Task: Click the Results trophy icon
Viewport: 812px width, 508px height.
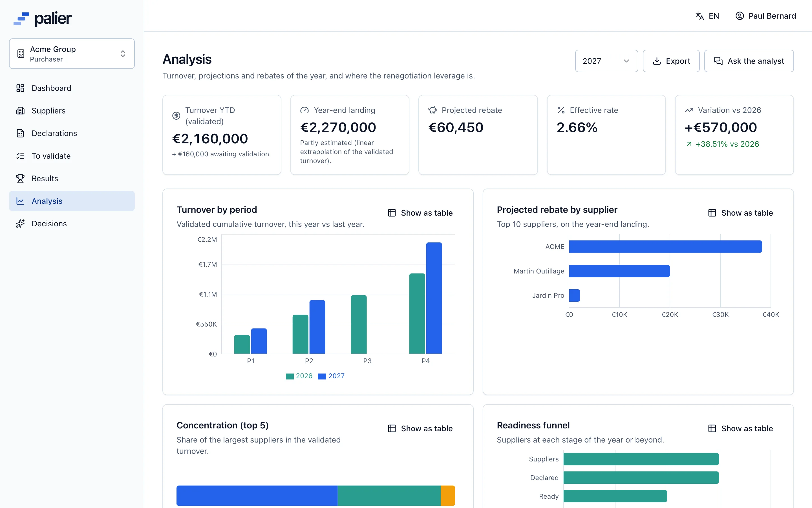Action: (x=21, y=178)
